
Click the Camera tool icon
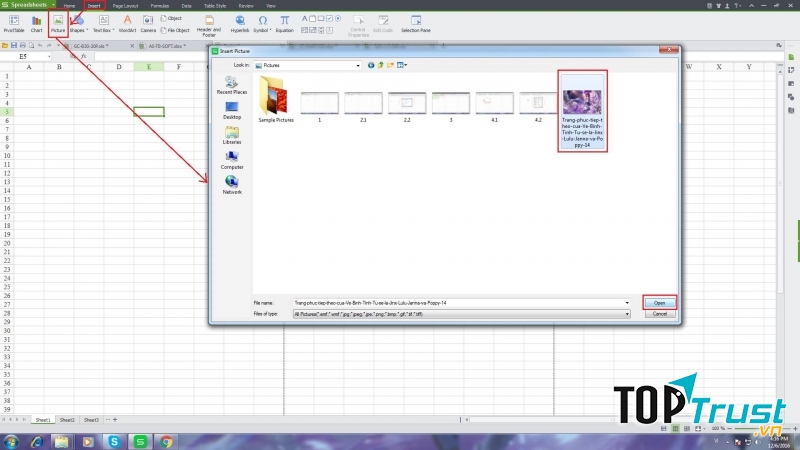148,22
